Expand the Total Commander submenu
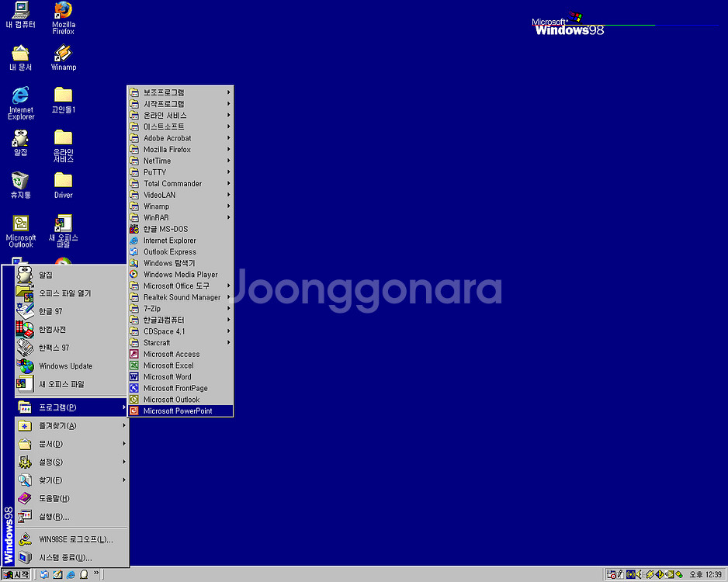 (x=181, y=183)
